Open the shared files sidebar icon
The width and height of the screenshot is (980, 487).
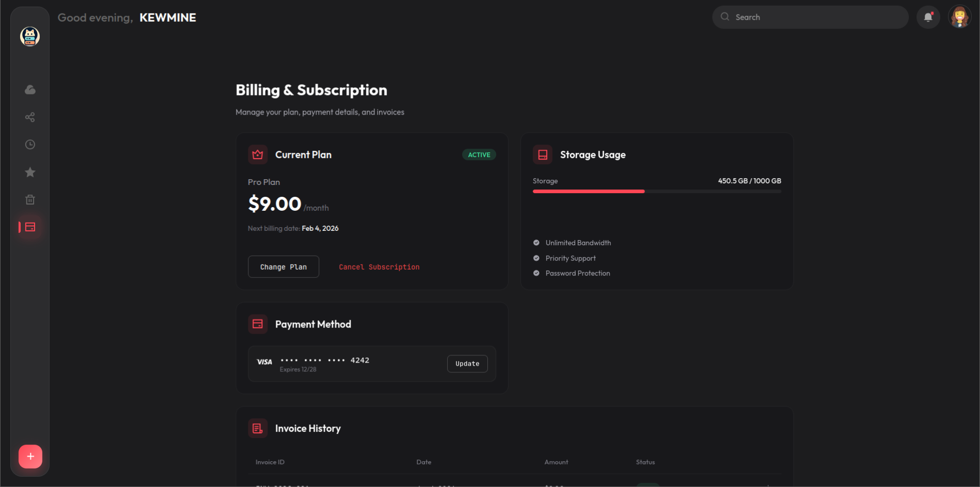pos(30,117)
